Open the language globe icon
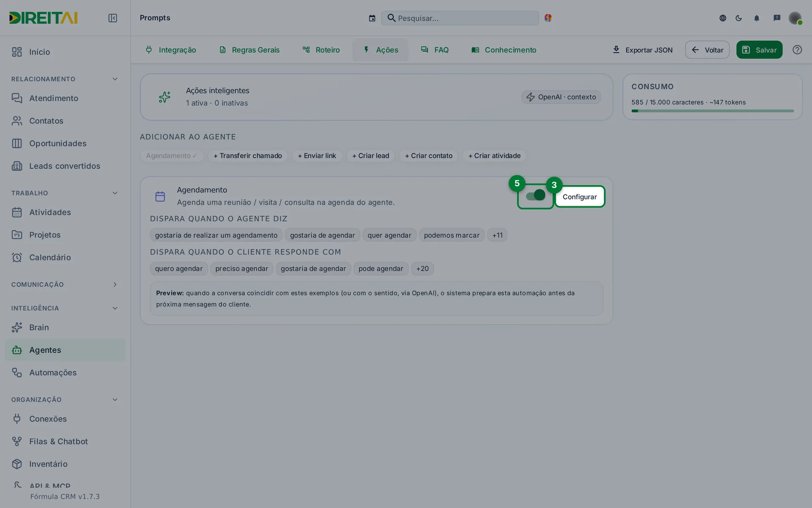The height and width of the screenshot is (508, 812). coord(723,18)
